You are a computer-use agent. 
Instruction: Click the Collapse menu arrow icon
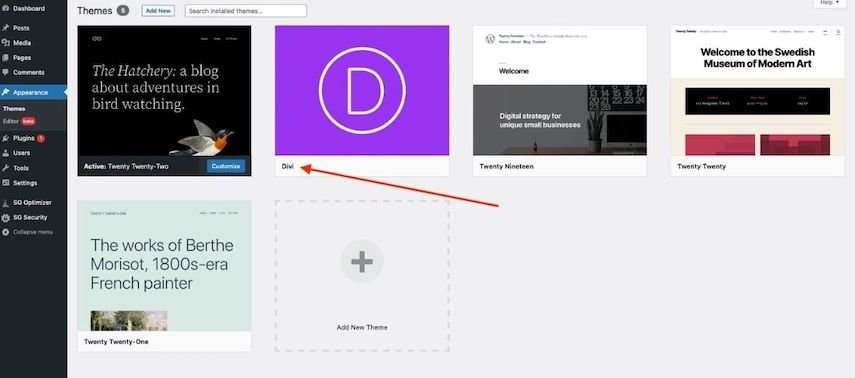(5, 232)
